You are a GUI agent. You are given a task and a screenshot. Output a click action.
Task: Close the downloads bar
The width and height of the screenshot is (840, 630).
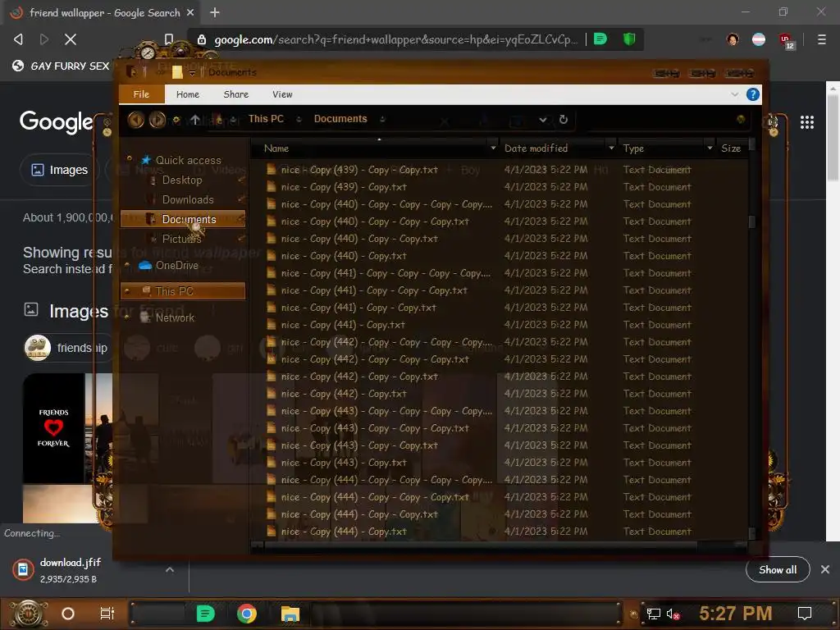pyautogui.click(x=825, y=569)
